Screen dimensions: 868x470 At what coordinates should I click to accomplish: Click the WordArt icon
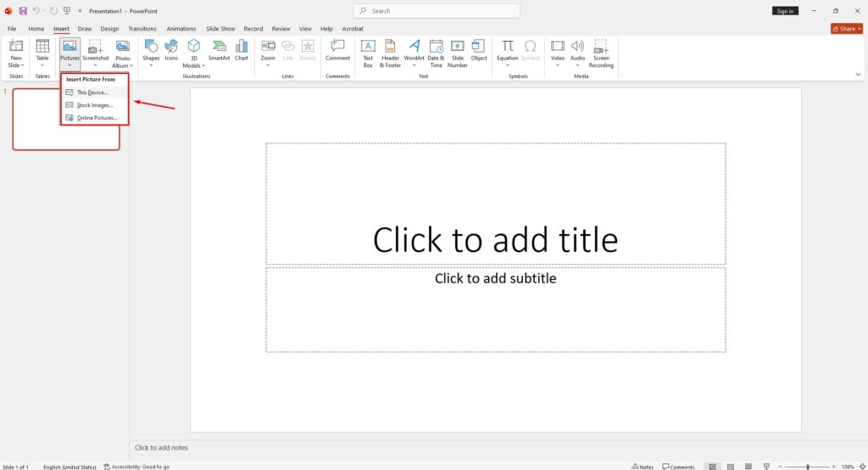pos(414,48)
